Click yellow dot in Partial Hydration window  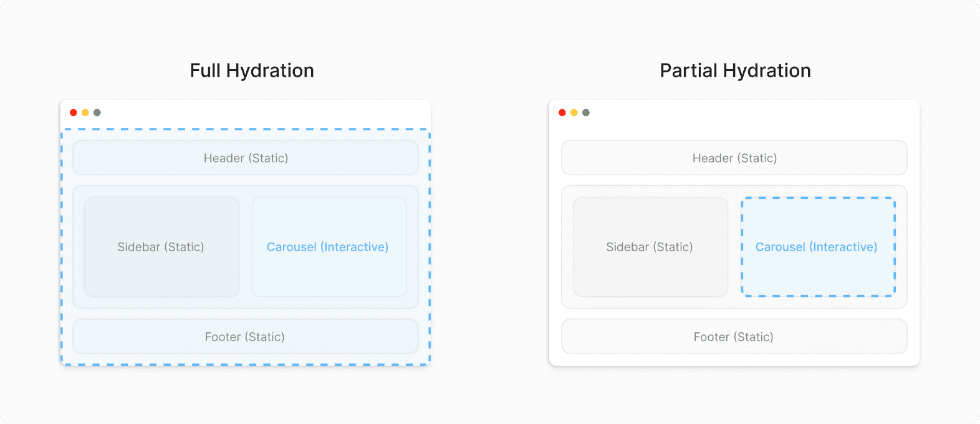574,113
